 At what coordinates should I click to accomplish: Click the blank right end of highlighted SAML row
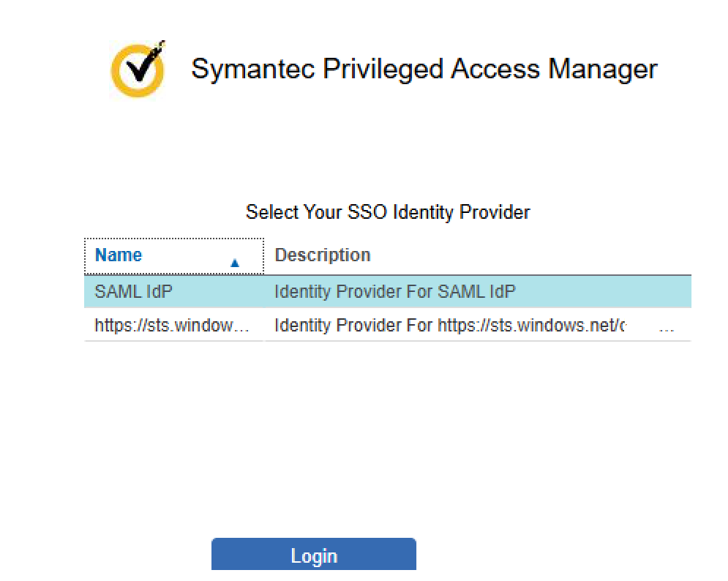[604, 292]
